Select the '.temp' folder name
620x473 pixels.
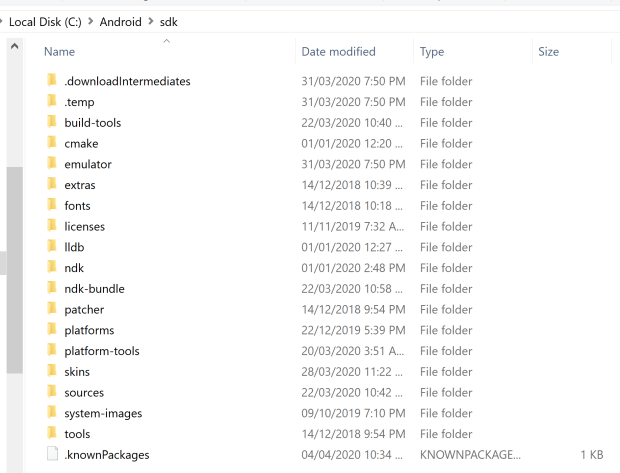pyautogui.click(x=79, y=102)
